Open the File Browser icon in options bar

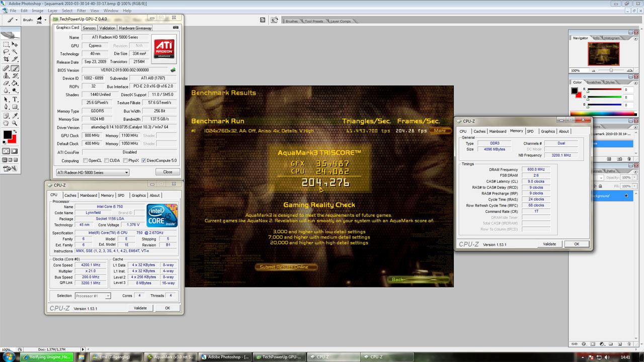[274, 20]
